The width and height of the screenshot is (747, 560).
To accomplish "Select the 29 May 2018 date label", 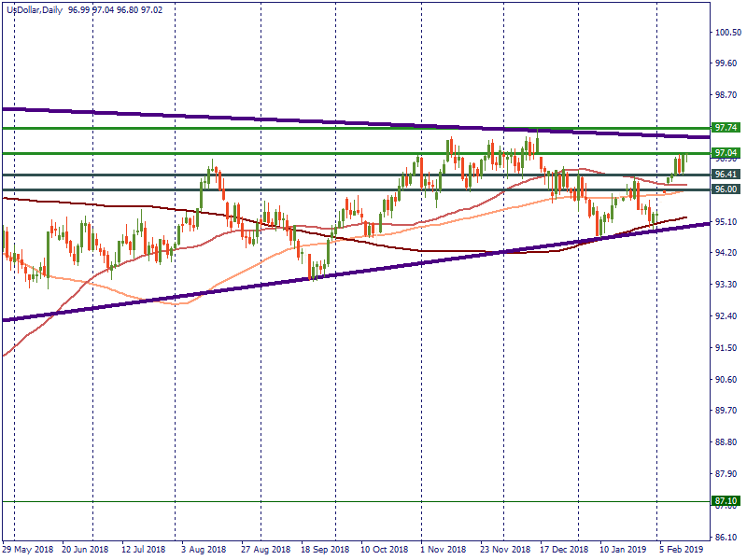I will 29,551.
